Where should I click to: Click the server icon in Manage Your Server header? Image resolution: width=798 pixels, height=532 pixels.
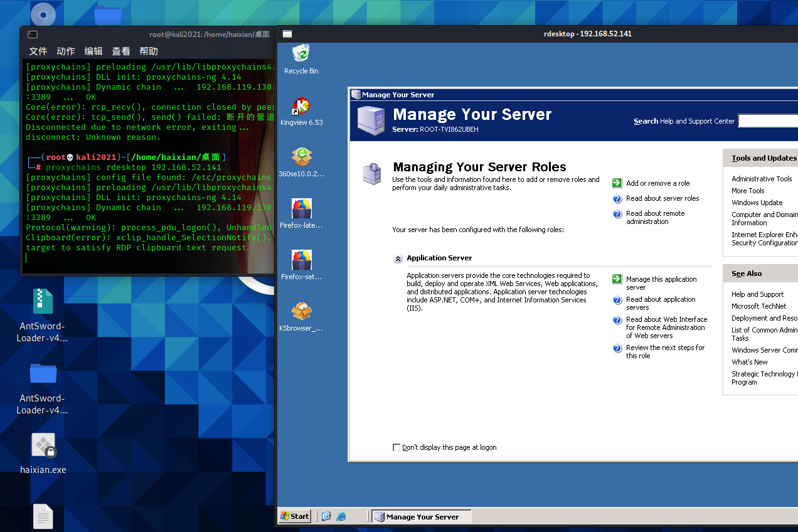pyautogui.click(x=371, y=120)
